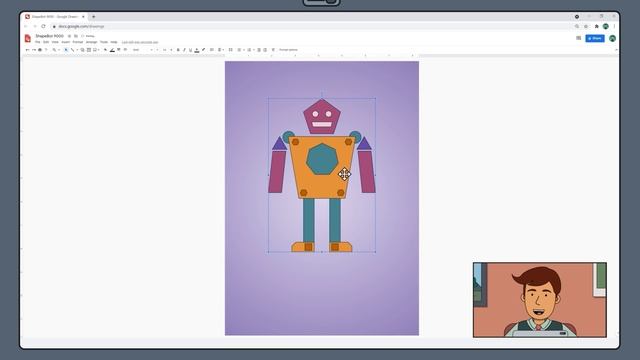Viewport: 640px width, 360px height.
Task: Click the Chrome profile avatar
Action: (x=606, y=26)
